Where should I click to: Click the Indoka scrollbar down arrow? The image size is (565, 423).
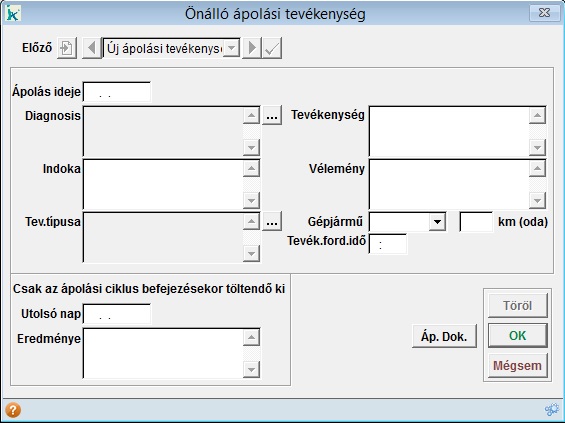(x=252, y=200)
